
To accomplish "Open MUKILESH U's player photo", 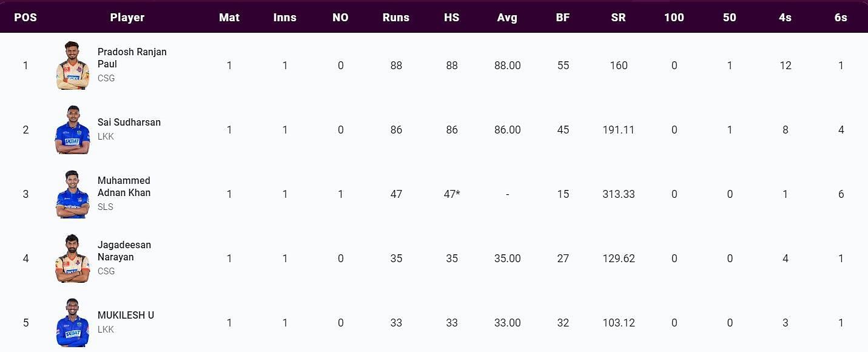I will [72, 323].
